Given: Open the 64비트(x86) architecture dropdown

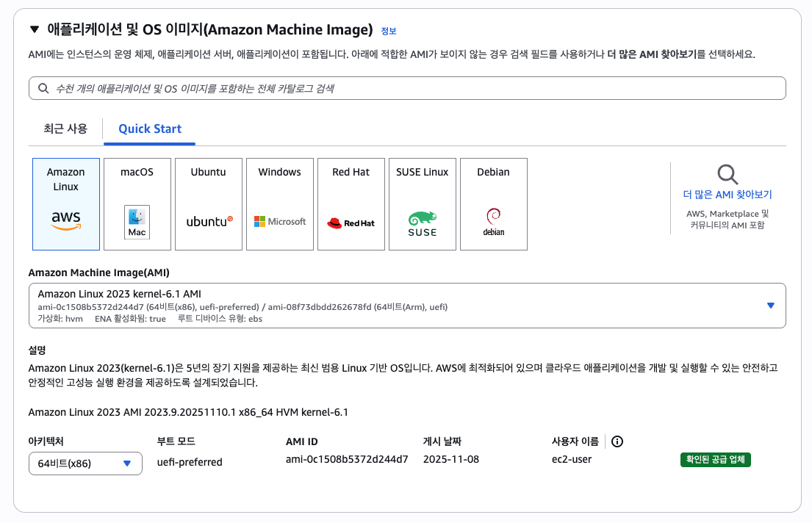Looking at the screenshot, I should coord(85,464).
